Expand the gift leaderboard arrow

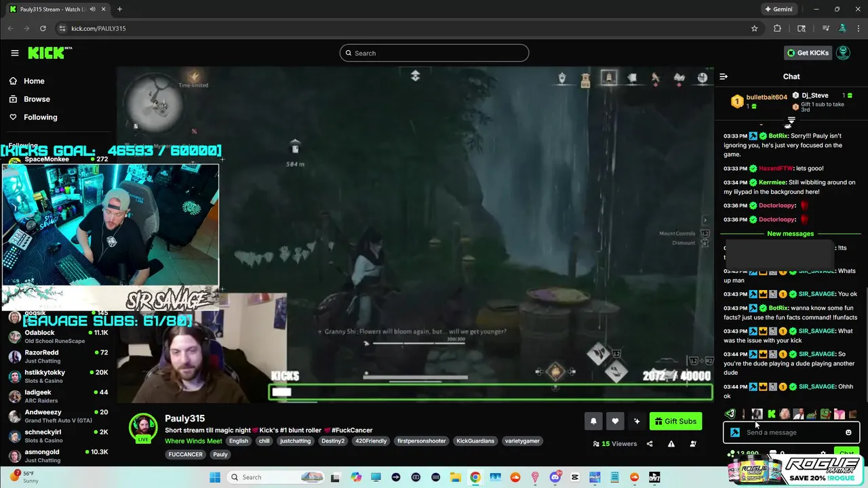coord(791,121)
